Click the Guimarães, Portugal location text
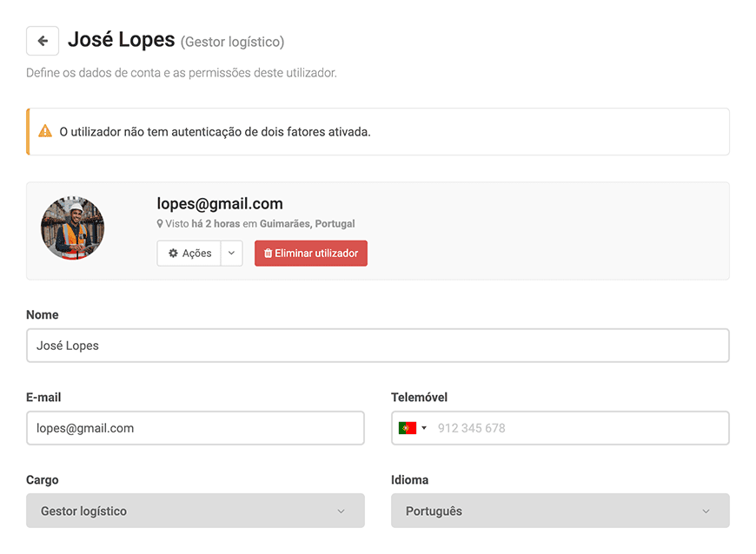This screenshot has height=554, width=756. pyautogui.click(x=307, y=223)
